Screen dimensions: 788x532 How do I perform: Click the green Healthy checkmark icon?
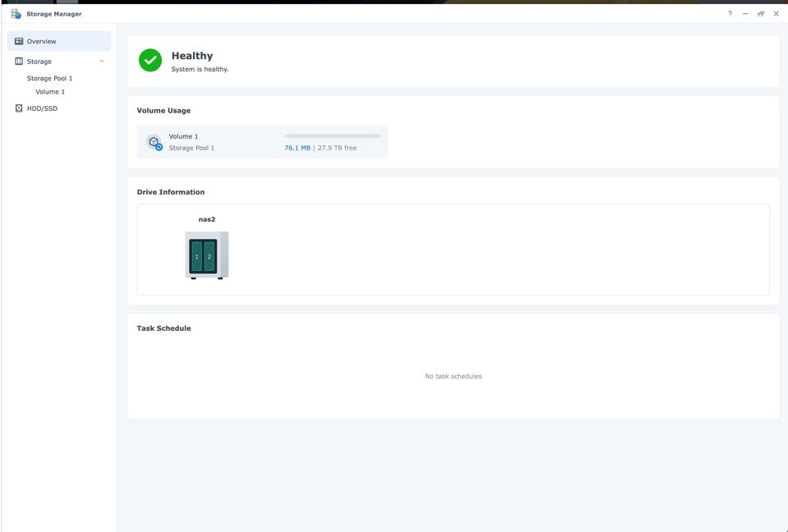coord(150,60)
